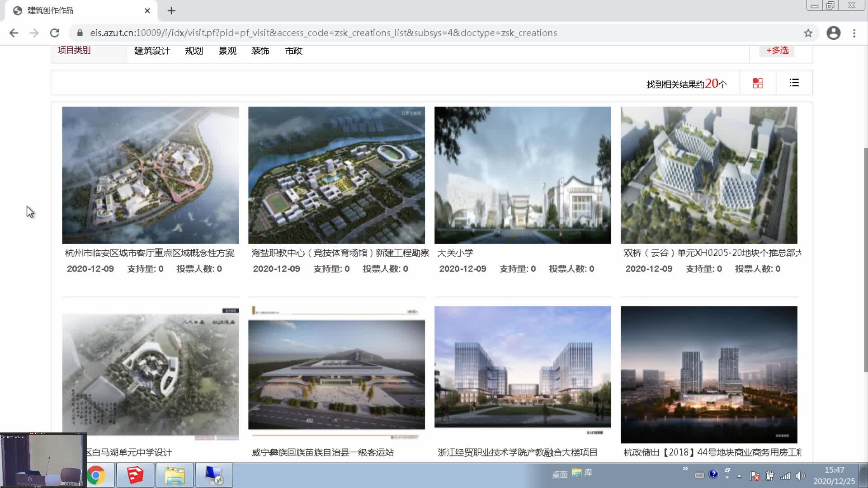Open Chrome profile account icon
Image resolution: width=868 pixels, height=488 pixels.
coord(833,33)
